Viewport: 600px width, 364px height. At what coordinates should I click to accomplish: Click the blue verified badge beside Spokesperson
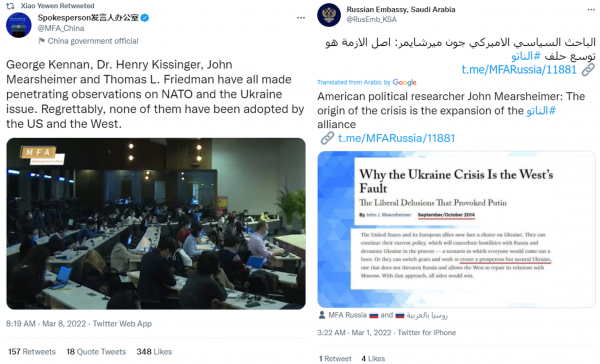(145, 18)
